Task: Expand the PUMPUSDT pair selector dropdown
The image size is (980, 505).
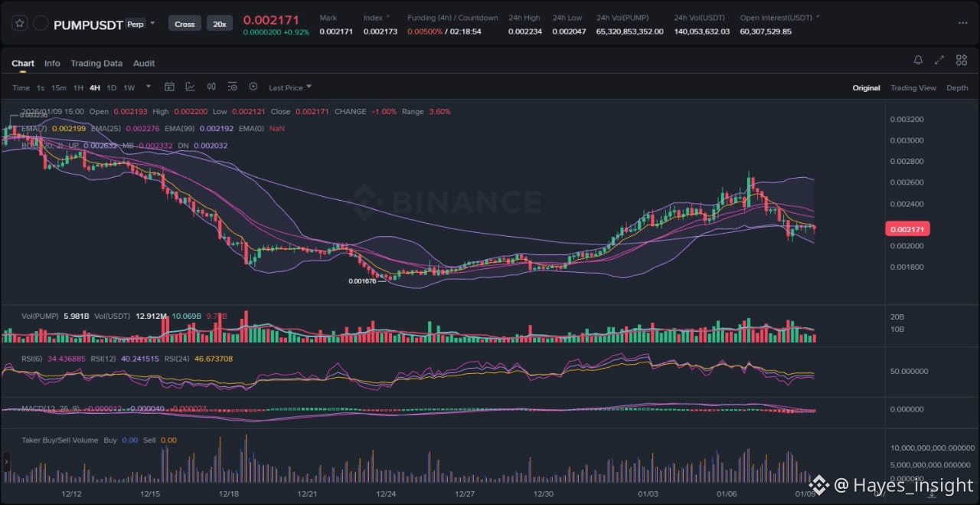Action: click(152, 23)
